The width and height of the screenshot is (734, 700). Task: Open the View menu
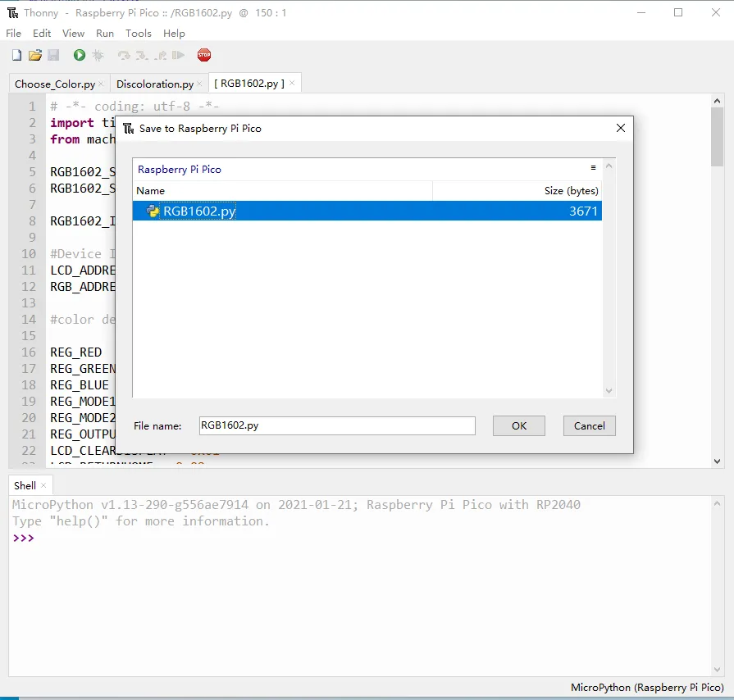74,34
